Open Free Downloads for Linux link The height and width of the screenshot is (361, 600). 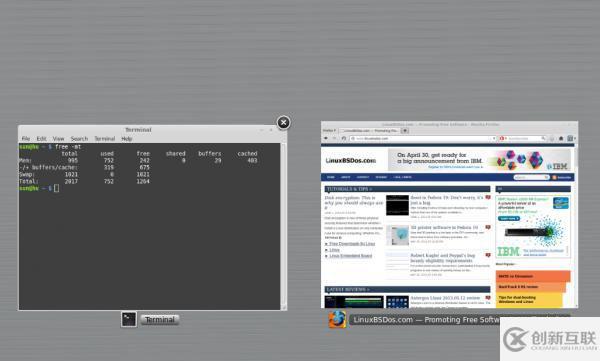pos(352,243)
